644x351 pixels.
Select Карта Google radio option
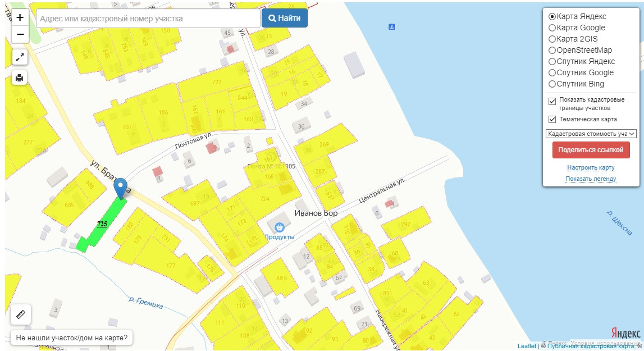coord(552,28)
